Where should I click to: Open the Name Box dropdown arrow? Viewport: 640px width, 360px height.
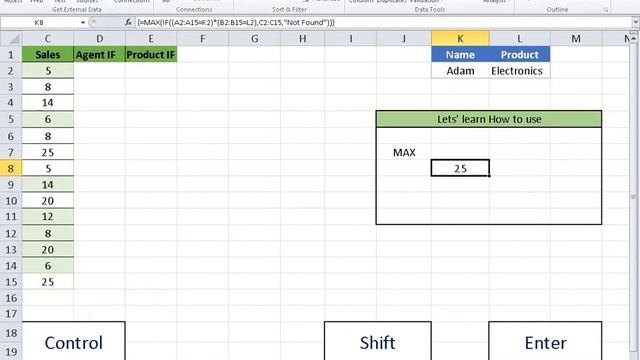click(83, 22)
